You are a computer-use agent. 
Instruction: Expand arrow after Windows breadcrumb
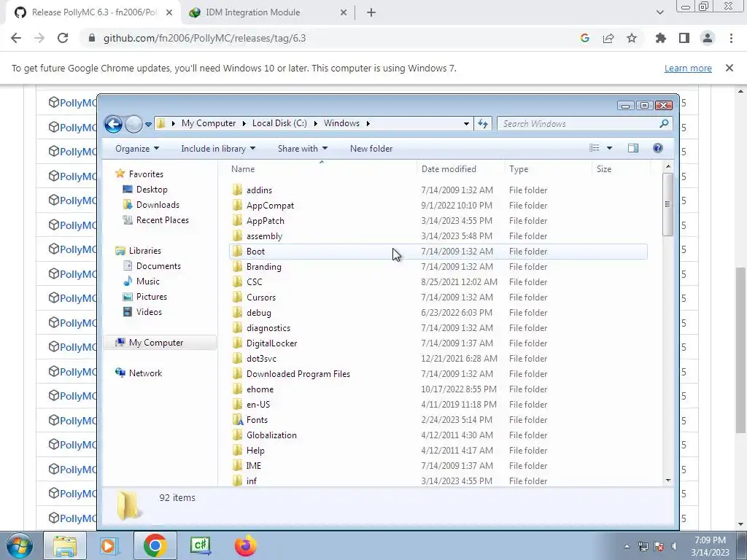click(x=368, y=123)
